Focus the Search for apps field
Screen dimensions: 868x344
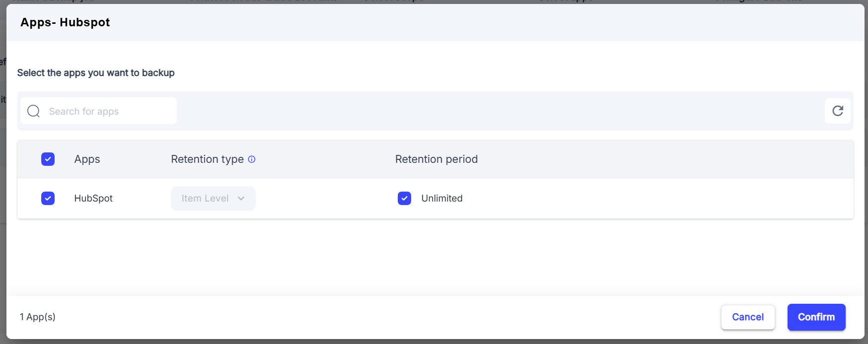coord(98,111)
